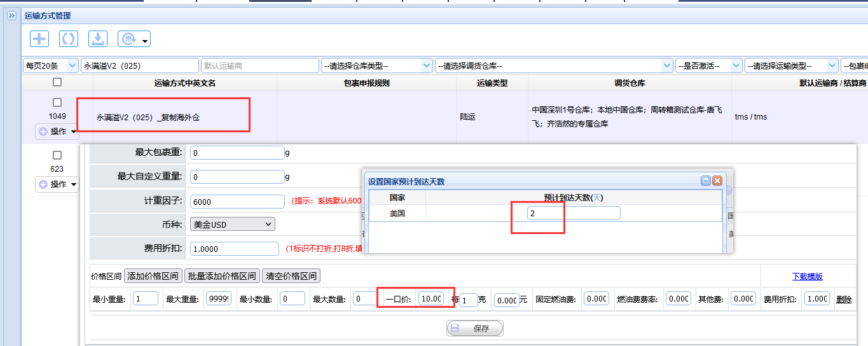The height and width of the screenshot is (346, 868).
Task: Click the download toolbar icon
Action: 98,39
